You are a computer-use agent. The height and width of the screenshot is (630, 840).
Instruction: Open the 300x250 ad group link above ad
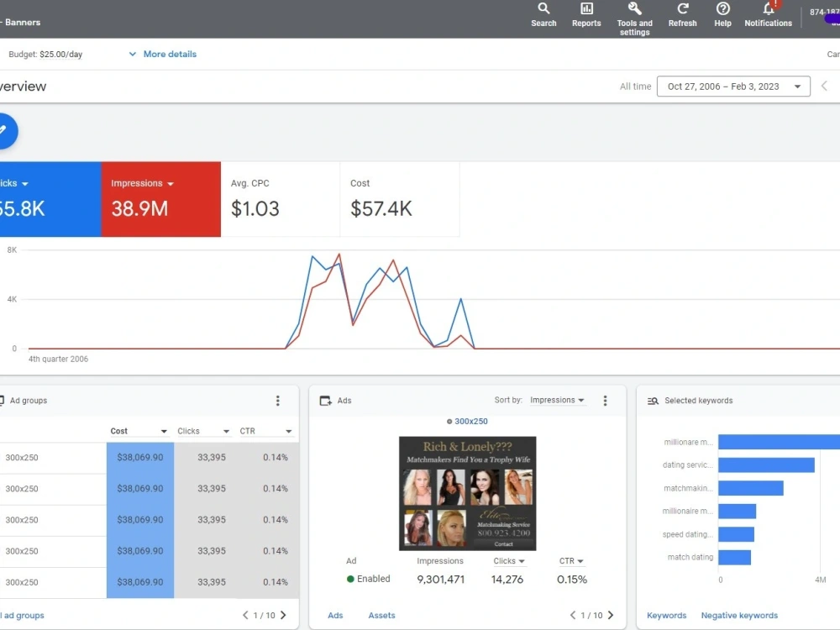coord(471,421)
